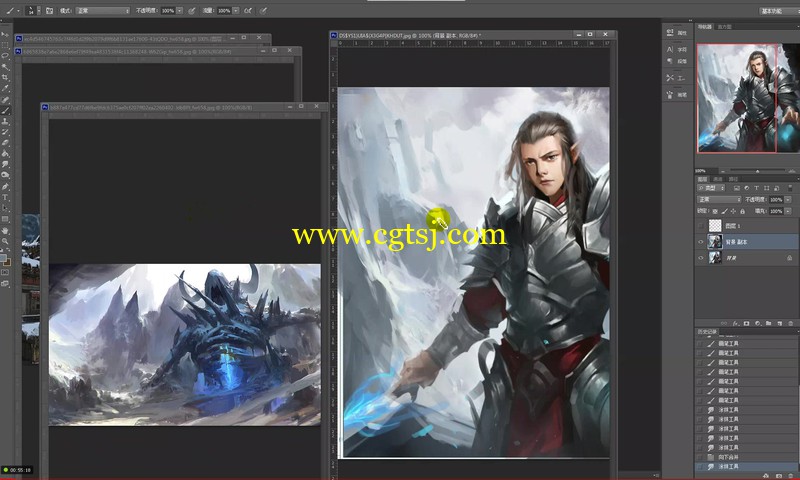Select 历史记录 panel tab

click(x=707, y=332)
